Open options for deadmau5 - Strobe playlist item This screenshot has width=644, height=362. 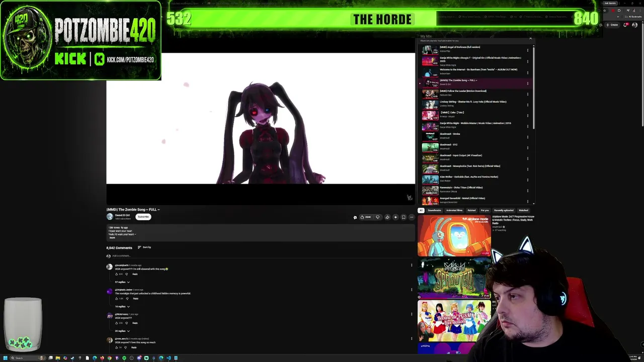pyautogui.click(x=528, y=136)
